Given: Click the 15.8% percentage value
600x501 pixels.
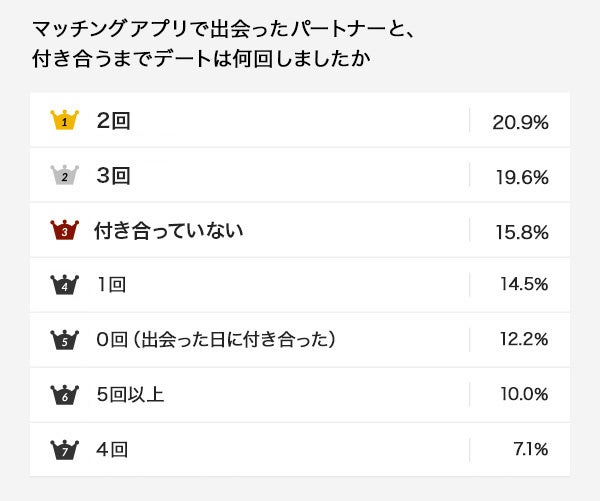Looking at the screenshot, I should point(520,232).
